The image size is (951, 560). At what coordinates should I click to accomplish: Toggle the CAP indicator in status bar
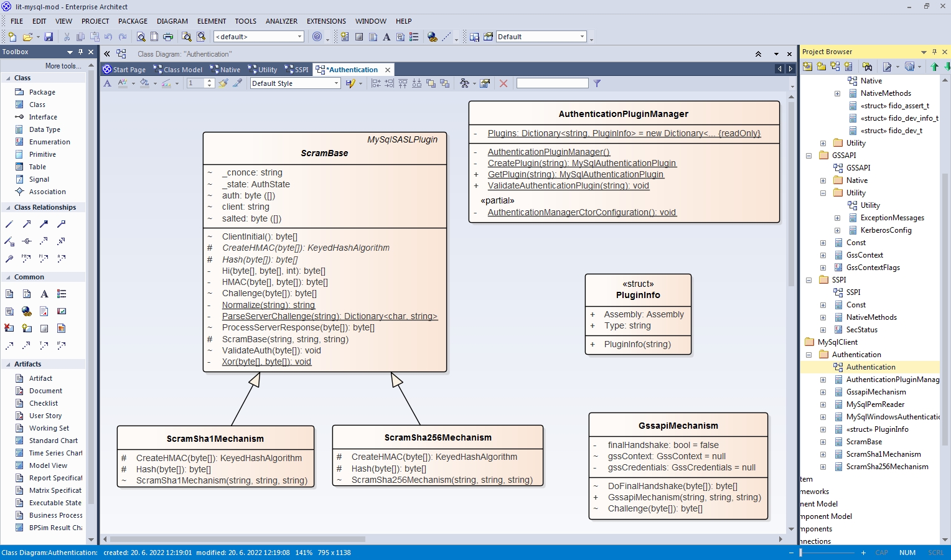[882, 553]
